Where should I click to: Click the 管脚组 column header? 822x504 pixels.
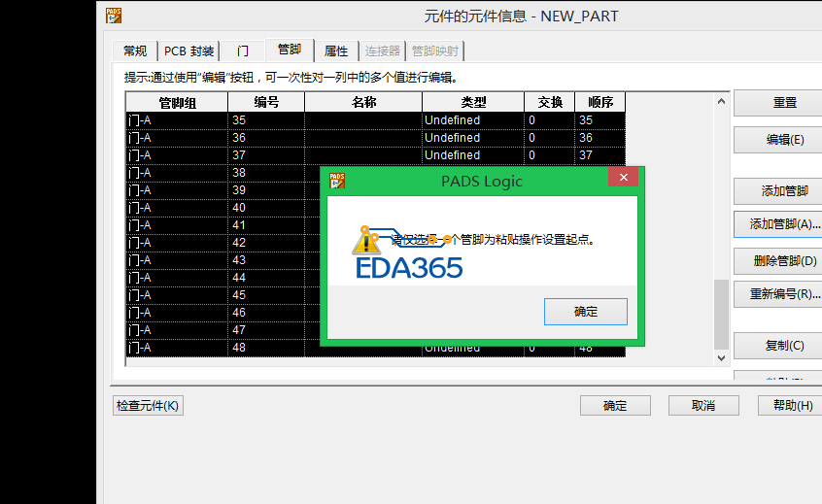(x=177, y=103)
